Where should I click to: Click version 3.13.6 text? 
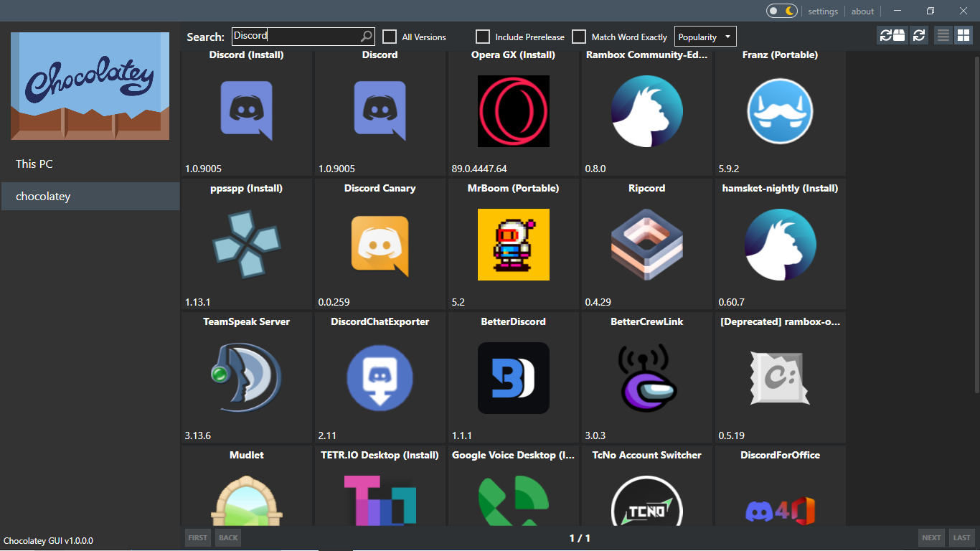coord(198,435)
